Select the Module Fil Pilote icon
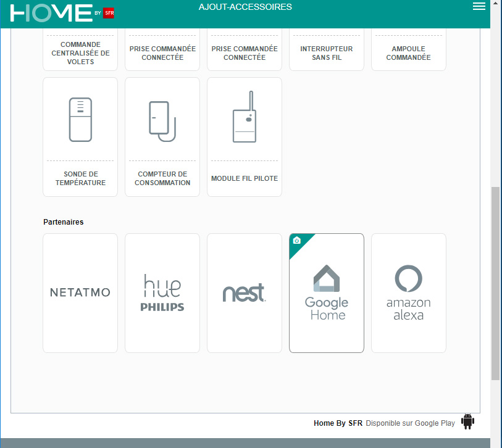This screenshot has width=502, height=448. (245, 118)
